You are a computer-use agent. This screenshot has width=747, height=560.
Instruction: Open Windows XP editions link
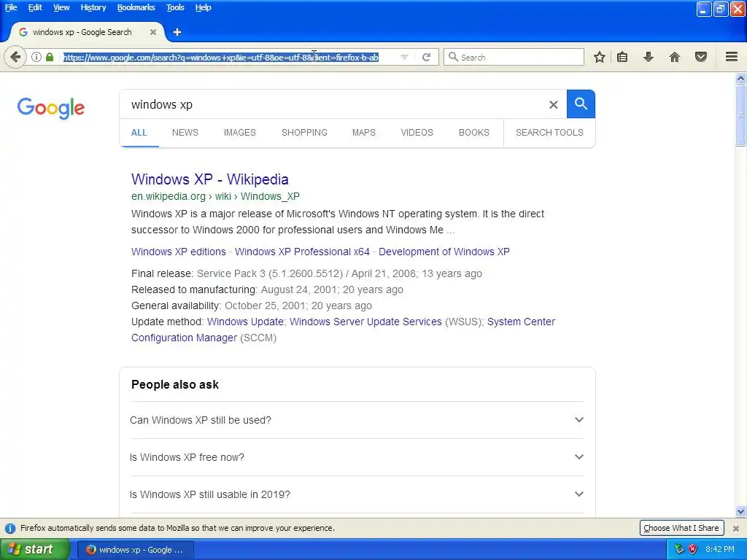178,252
